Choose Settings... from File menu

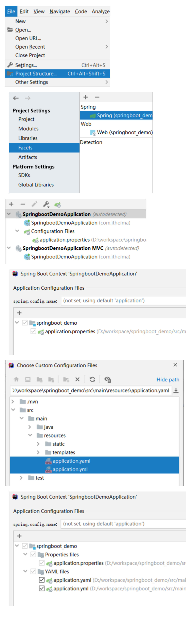[x=58, y=65]
